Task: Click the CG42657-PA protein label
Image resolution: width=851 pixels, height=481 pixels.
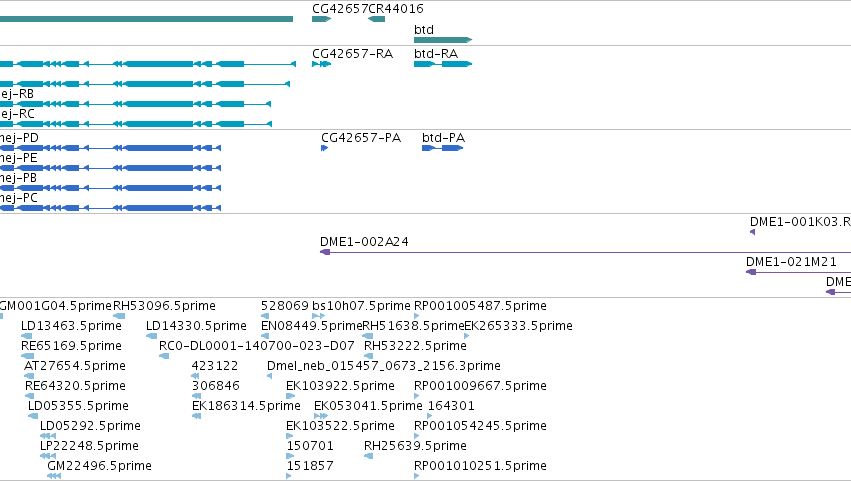Action: 361,138
